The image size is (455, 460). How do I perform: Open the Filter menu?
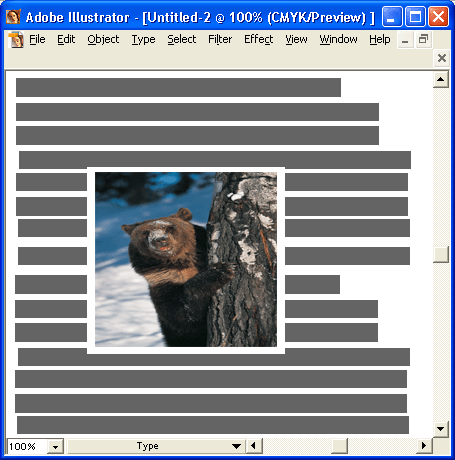pos(220,39)
